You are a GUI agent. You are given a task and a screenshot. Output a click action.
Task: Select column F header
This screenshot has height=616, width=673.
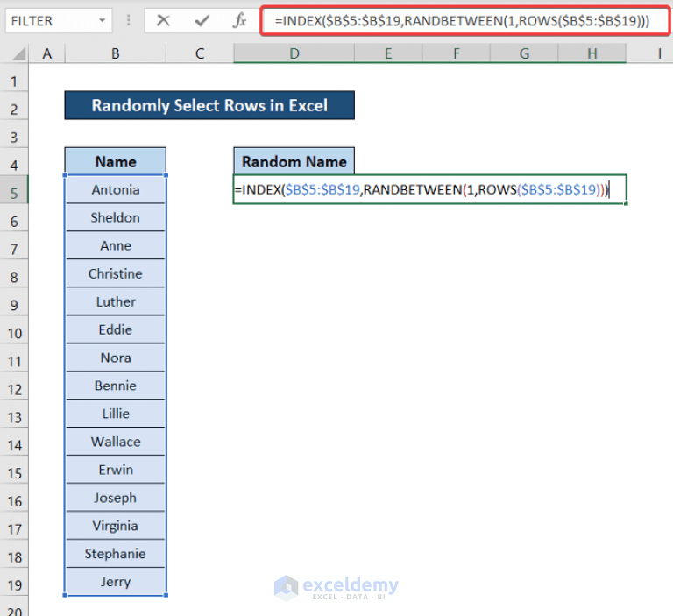coord(457,54)
